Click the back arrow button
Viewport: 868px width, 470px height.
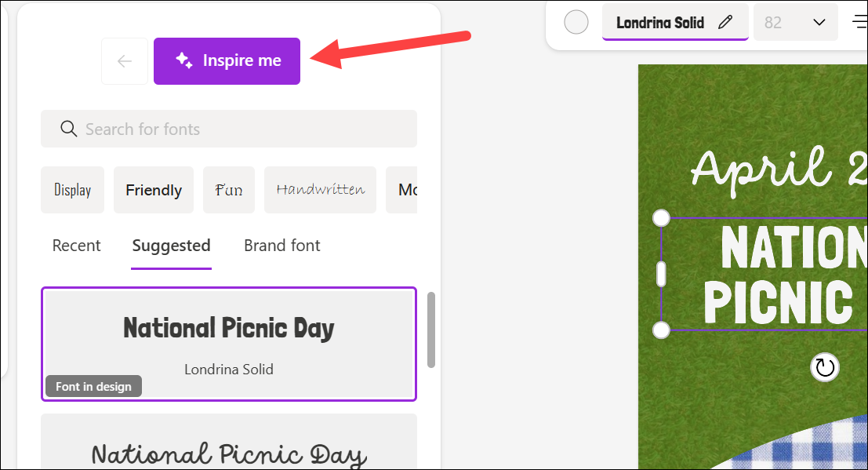point(125,61)
